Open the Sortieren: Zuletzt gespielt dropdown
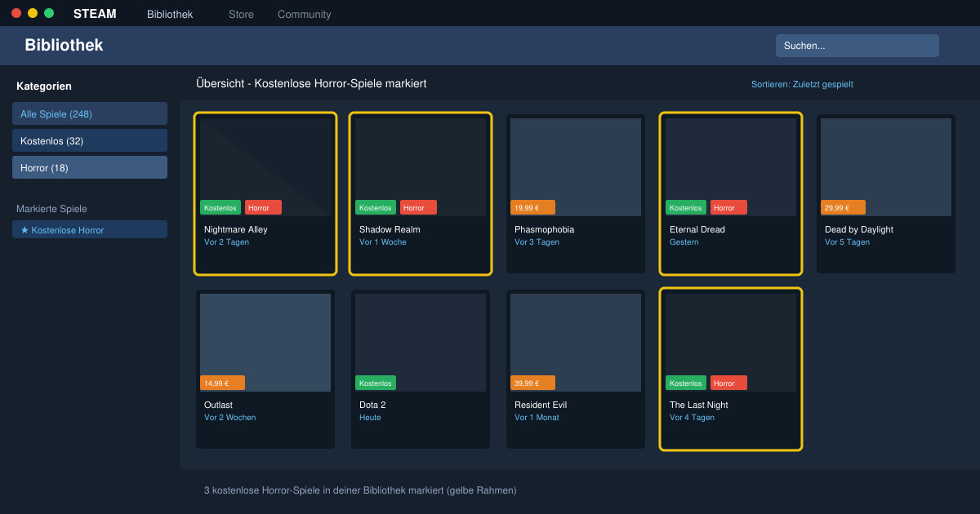 point(802,84)
